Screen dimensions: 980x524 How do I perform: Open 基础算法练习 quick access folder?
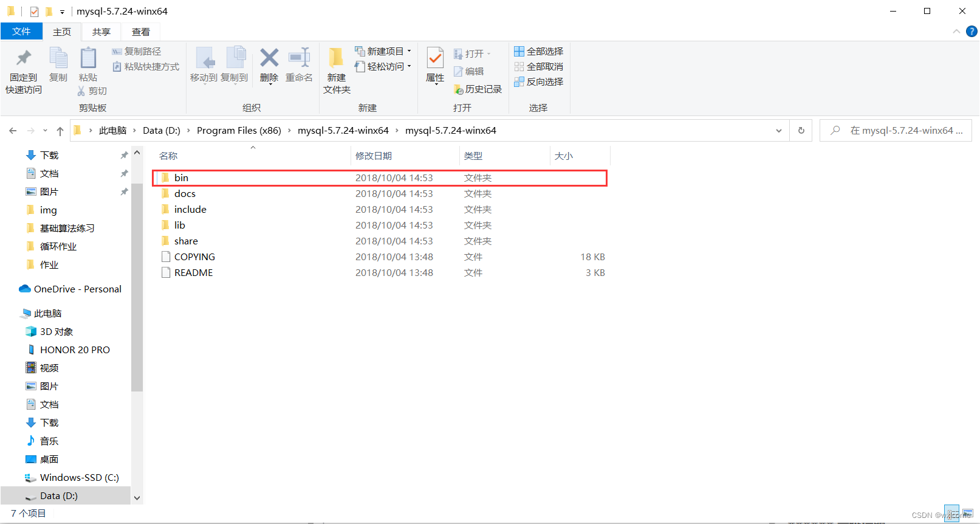point(60,229)
